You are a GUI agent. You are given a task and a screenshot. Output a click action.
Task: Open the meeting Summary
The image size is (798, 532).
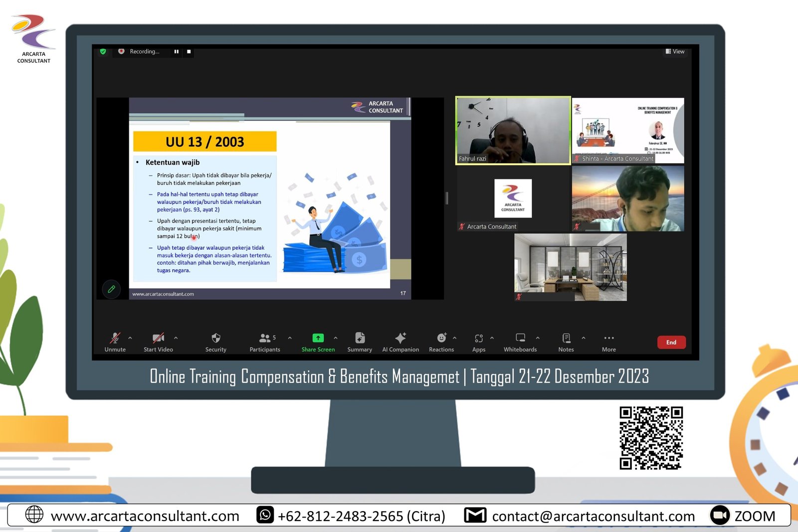(360, 339)
